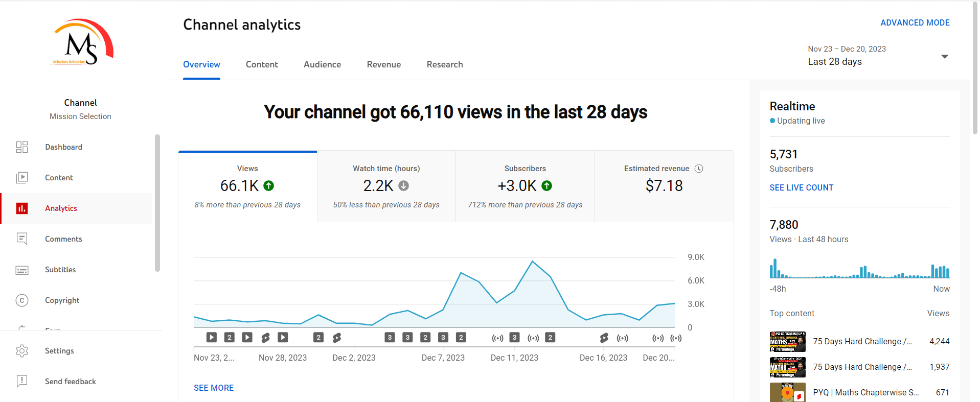Click the Subtitles icon
The width and height of the screenshot is (980, 402).
coord(22,270)
